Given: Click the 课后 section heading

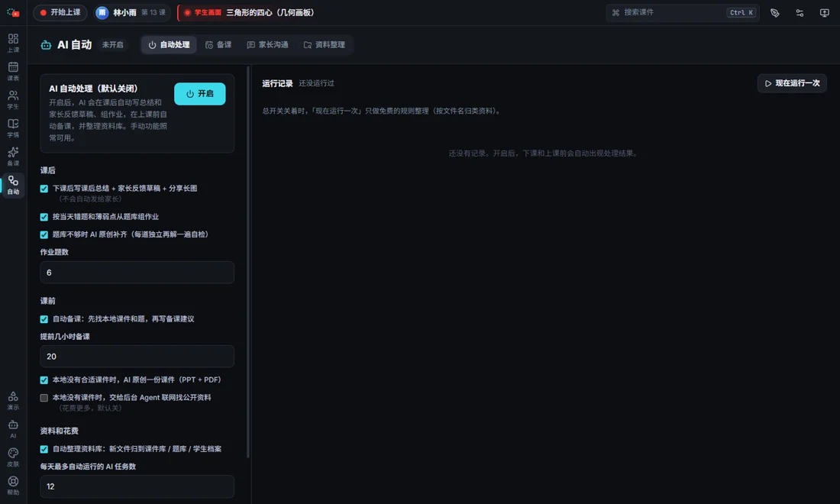Looking at the screenshot, I should click(x=47, y=170).
